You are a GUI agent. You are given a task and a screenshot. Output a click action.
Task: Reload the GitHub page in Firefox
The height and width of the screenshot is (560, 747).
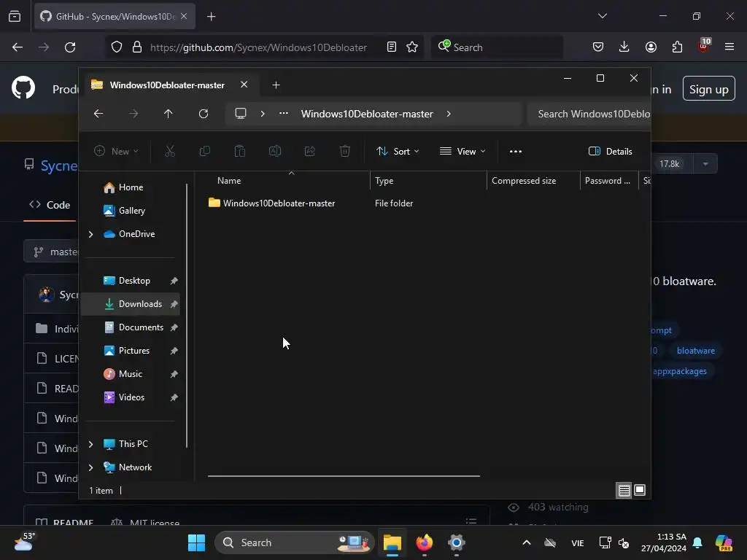coord(70,47)
